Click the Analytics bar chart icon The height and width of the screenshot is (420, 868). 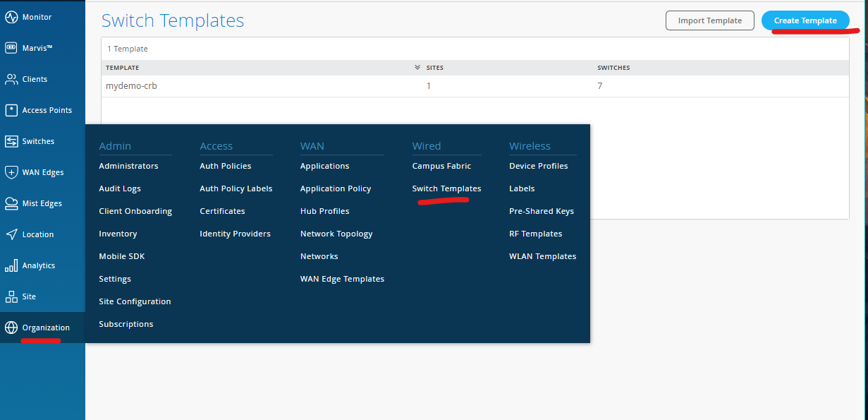tap(11, 265)
